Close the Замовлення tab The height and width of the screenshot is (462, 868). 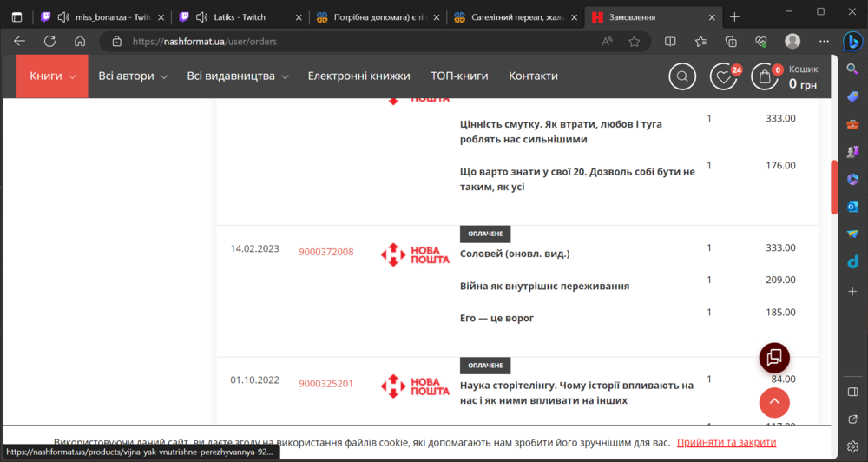(712, 17)
